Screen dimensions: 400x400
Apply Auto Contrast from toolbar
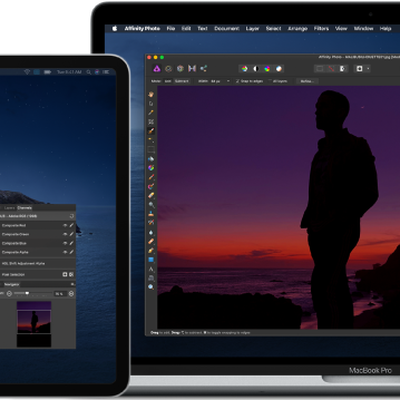point(256,69)
